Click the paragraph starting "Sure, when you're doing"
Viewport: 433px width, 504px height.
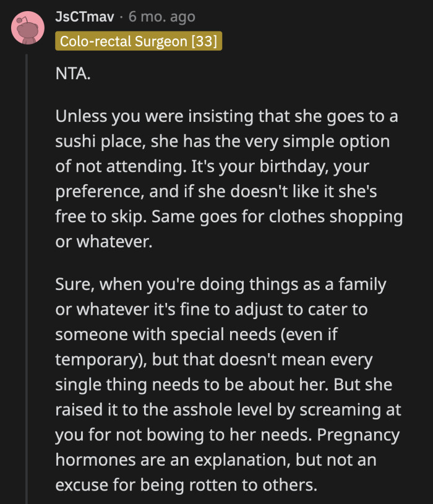point(228,385)
